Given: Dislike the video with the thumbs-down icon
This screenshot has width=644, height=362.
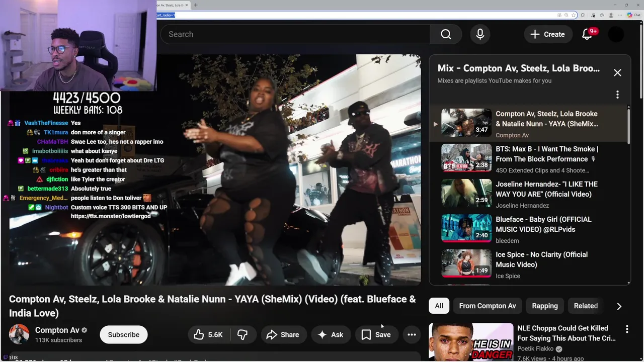Looking at the screenshot, I should (x=243, y=334).
